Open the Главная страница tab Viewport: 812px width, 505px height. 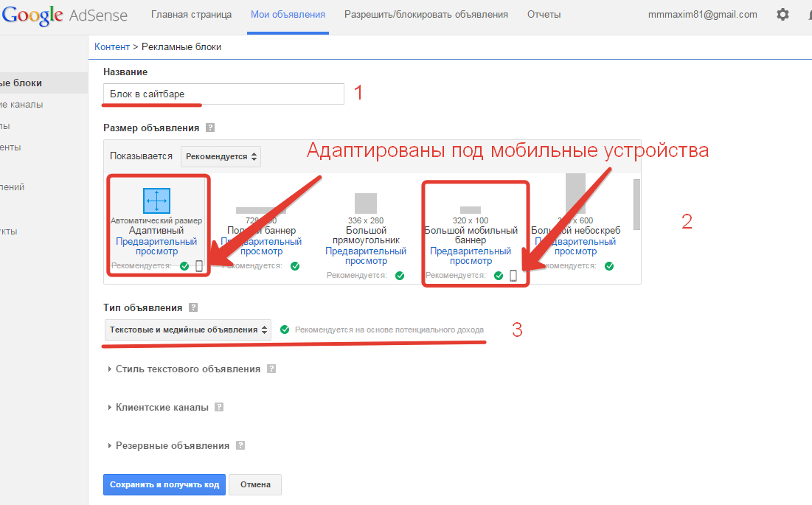point(191,15)
